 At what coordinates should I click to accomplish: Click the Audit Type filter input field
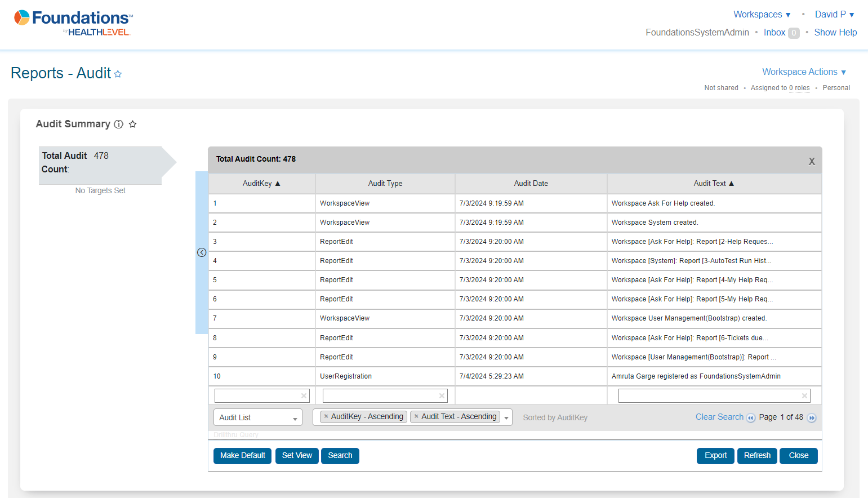click(x=380, y=396)
